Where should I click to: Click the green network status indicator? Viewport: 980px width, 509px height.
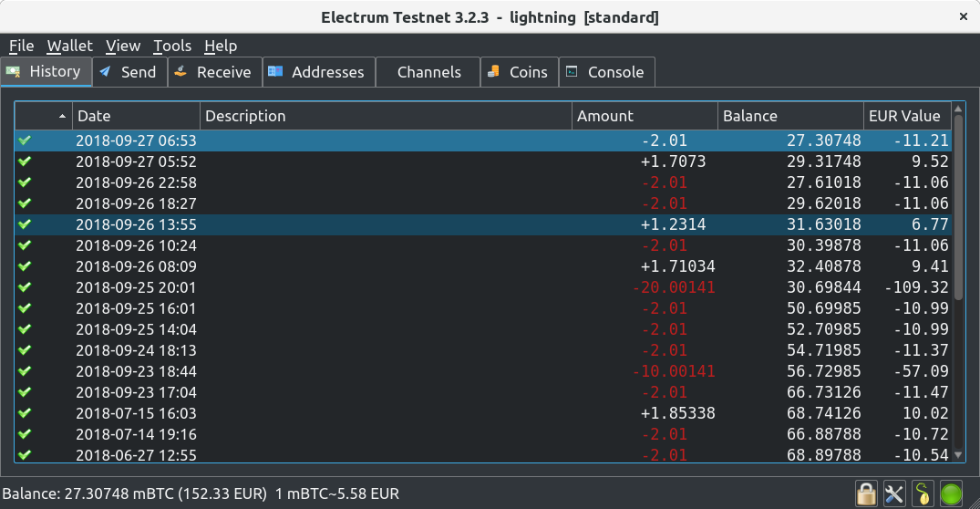[951, 494]
